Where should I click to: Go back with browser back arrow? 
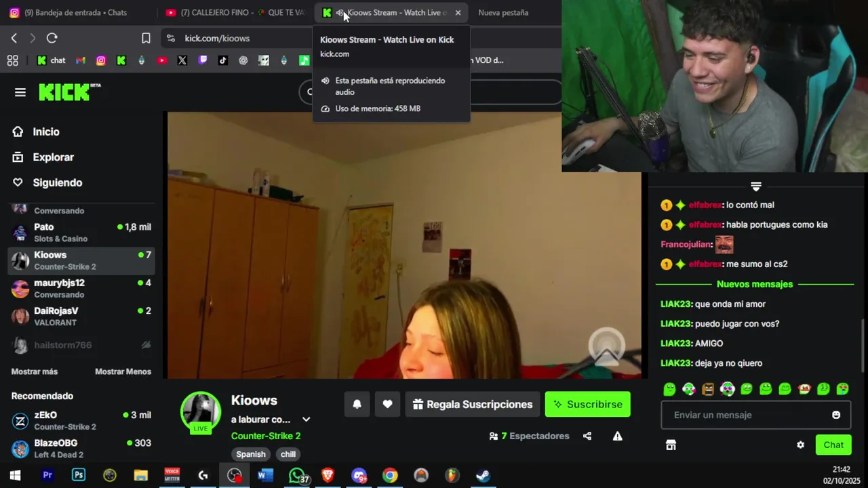(14, 38)
